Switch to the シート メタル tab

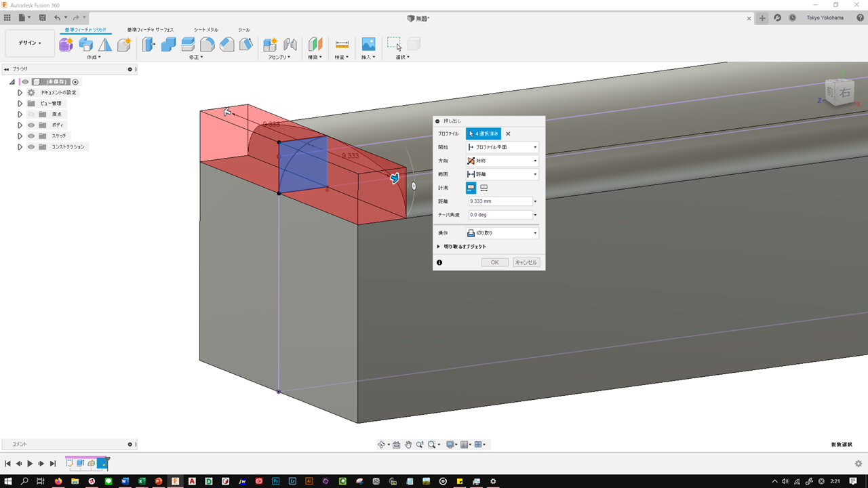point(206,30)
